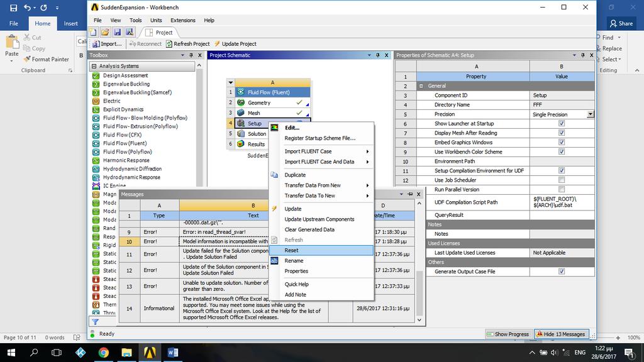Select the Geometry cell in schematic
This screenshot has width=644, height=362.
click(x=272, y=102)
